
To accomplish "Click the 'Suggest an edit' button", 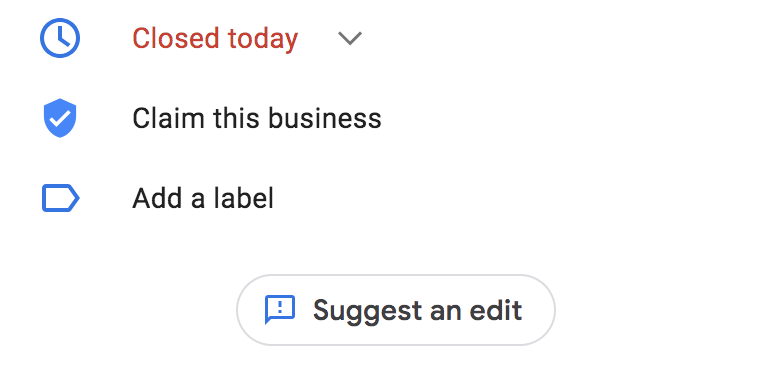I will (395, 310).
